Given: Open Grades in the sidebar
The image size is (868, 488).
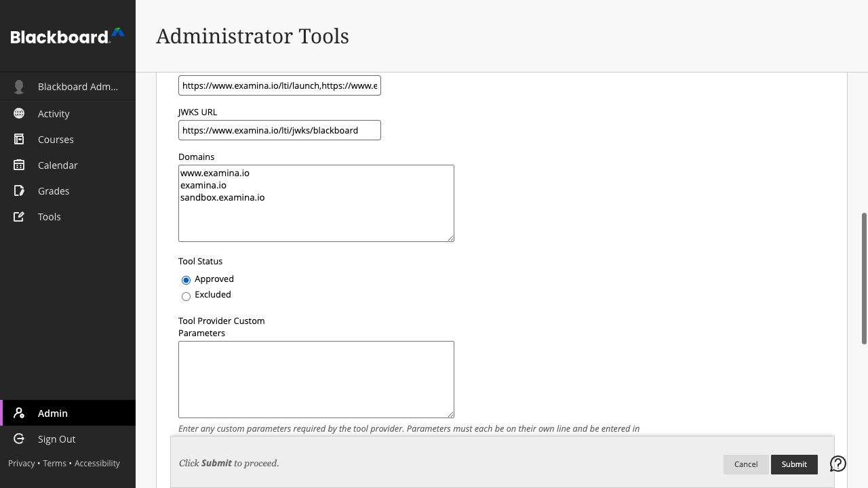Looking at the screenshot, I should (68, 190).
